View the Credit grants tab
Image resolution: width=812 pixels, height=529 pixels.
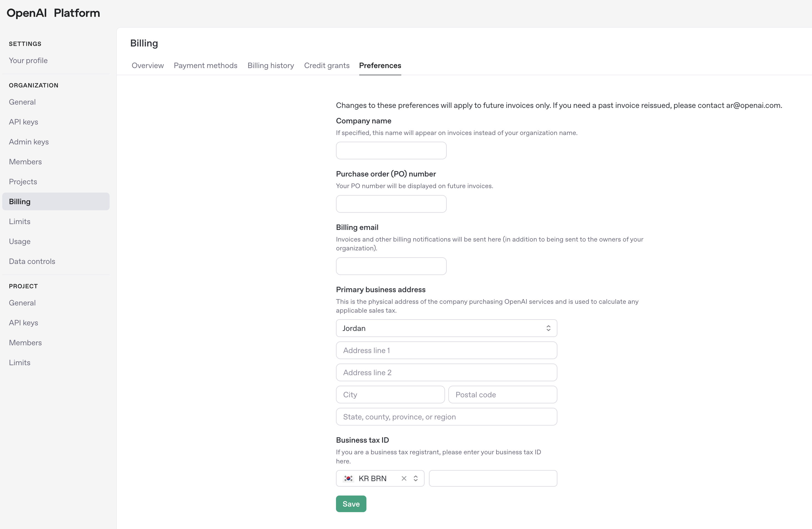point(327,66)
